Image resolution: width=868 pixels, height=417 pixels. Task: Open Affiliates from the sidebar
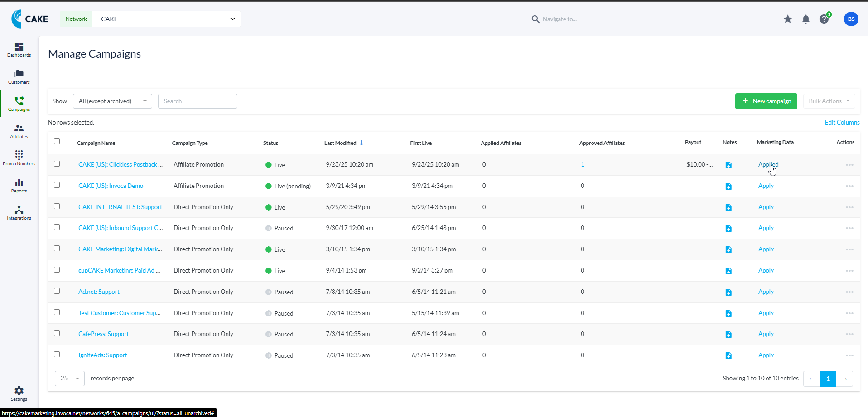coord(19,131)
